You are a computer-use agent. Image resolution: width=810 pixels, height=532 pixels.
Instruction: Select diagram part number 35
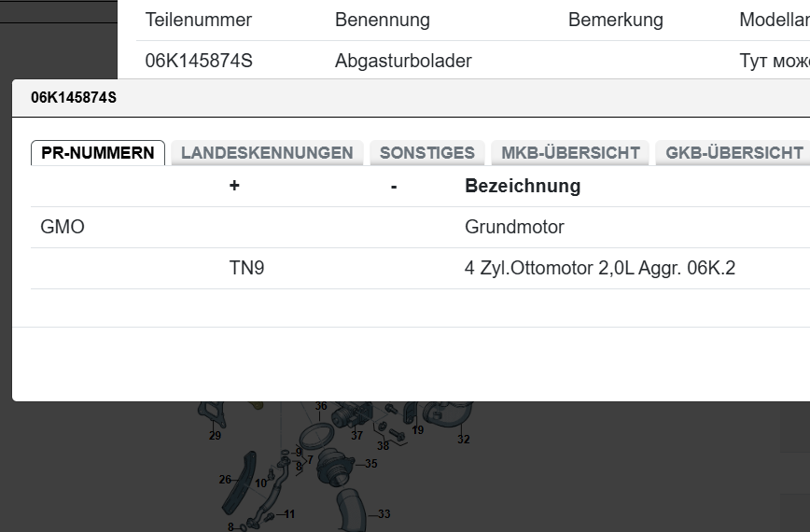coord(370,464)
